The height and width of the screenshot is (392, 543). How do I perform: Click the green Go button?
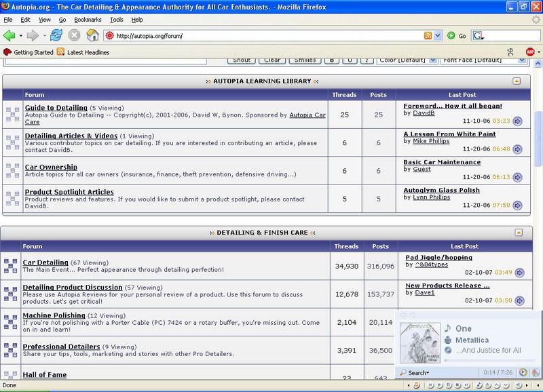click(x=456, y=36)
